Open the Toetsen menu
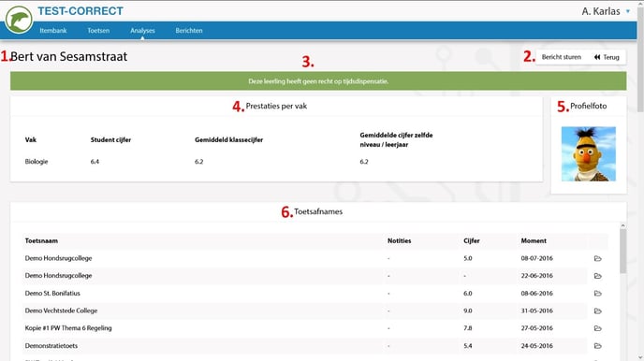 tap(98, 30)
